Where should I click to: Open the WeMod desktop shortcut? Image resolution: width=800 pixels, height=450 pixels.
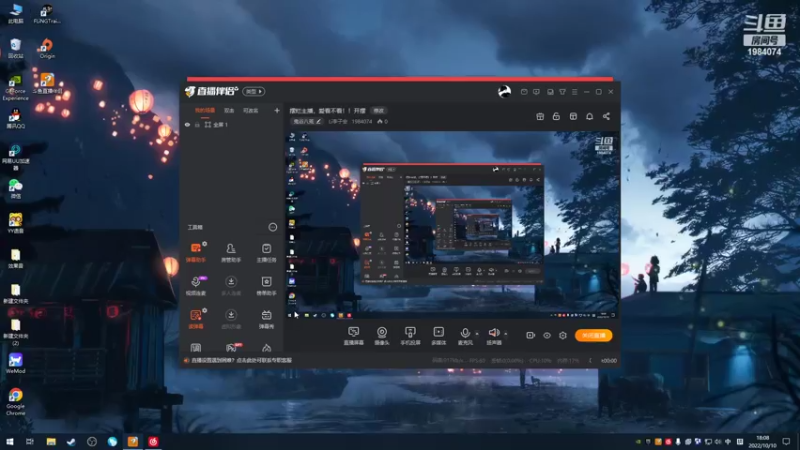point(15,363)
